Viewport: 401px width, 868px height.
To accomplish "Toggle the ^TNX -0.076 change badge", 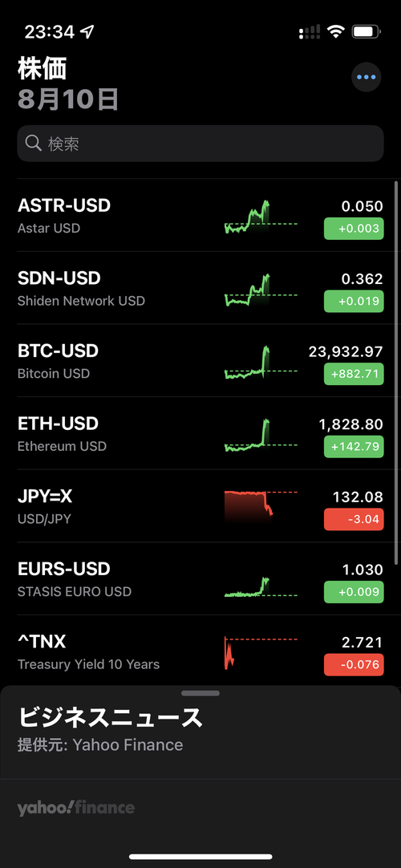I will (354, 664).
